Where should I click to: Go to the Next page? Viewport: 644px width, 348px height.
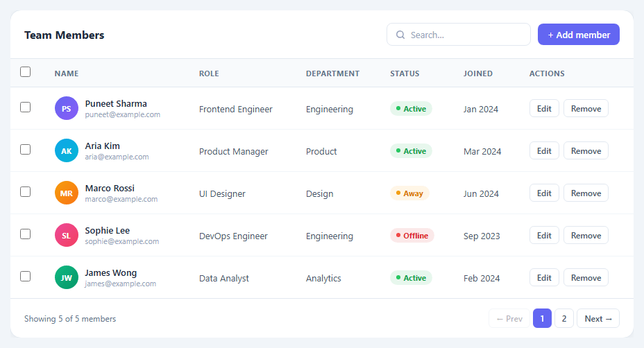point(598,318)
